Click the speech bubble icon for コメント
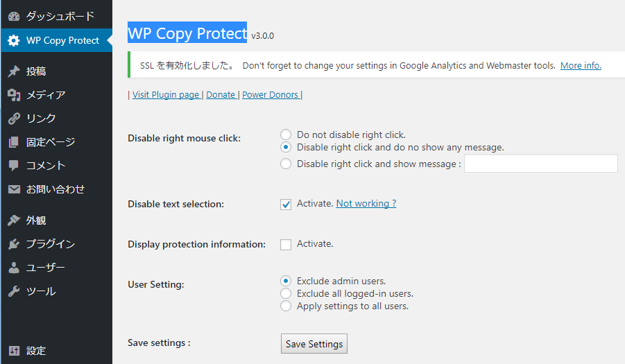This screenshot has height=364, width=625. coord(14,166)
